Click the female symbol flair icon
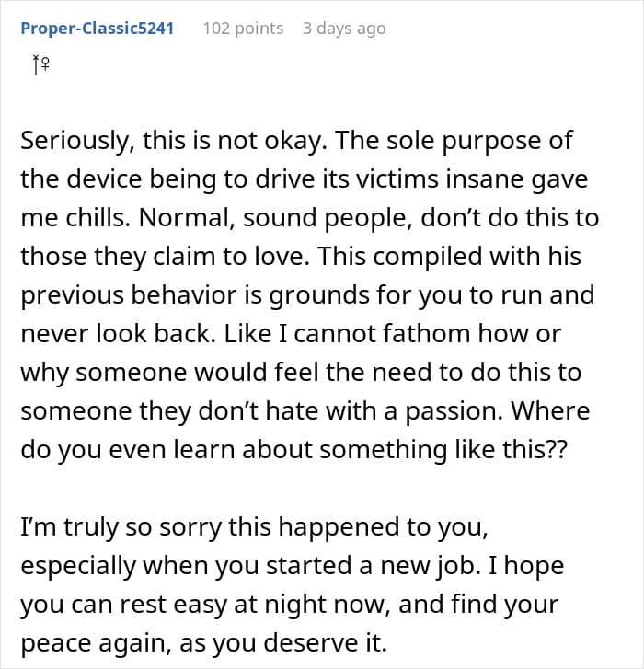 40,65
